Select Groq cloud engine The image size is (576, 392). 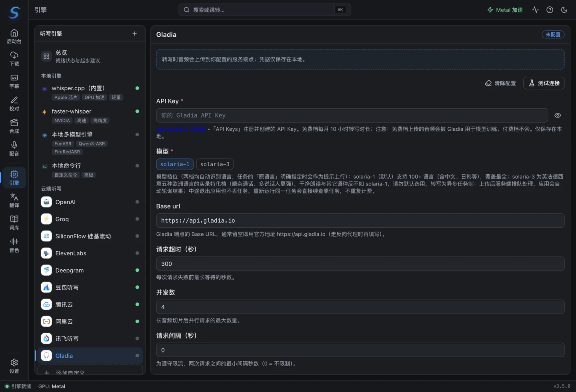(x=90, y=219)
